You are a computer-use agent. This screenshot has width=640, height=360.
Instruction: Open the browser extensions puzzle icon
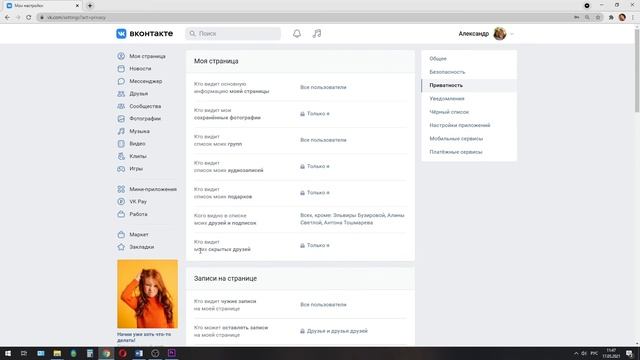tap(611, 18)
